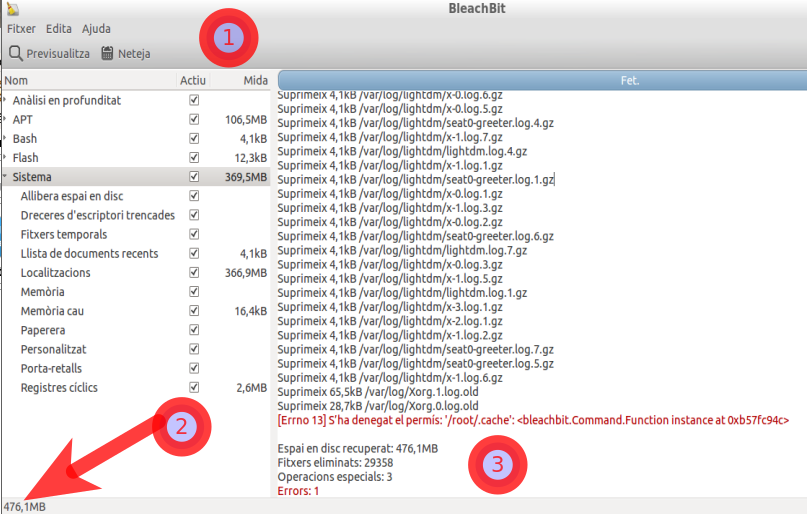Select the Sistema row label
Image resolution: width=807 pixels, height=514 pixels.
coord(32,177)
